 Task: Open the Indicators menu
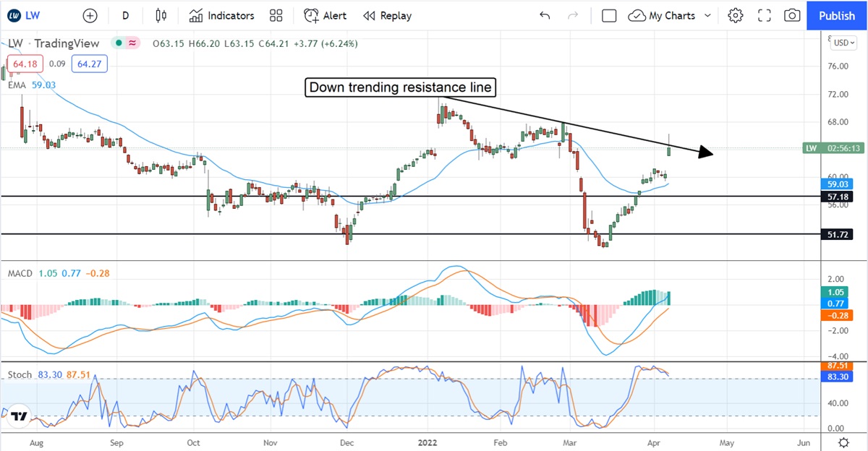[222, 15]
